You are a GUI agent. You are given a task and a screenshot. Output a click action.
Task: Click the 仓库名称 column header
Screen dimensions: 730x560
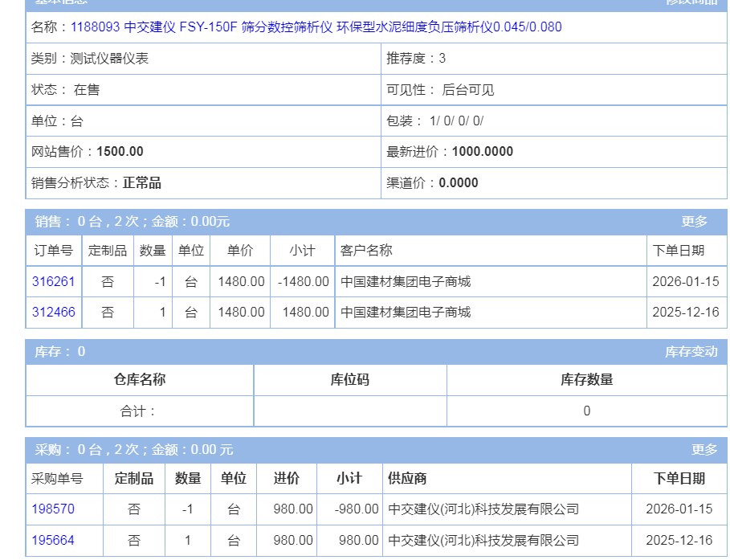coord(140,380)
